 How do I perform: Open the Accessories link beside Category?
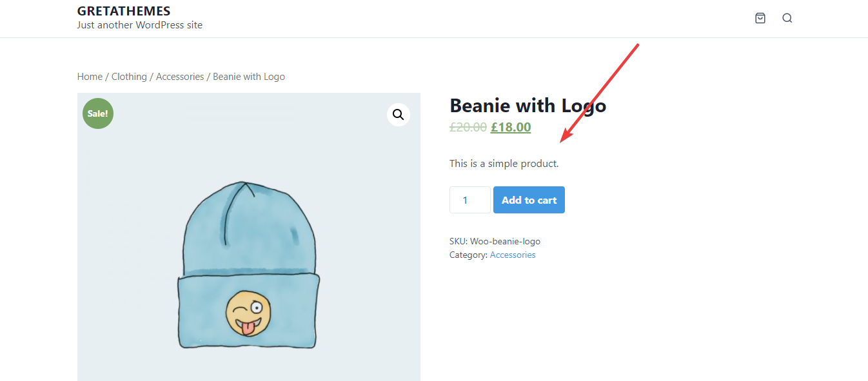513,255
